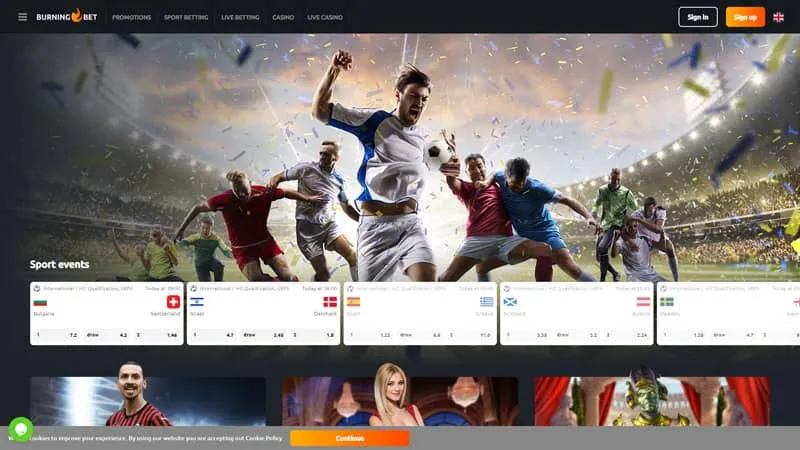Click the Spain flag icon

[353, 302]
